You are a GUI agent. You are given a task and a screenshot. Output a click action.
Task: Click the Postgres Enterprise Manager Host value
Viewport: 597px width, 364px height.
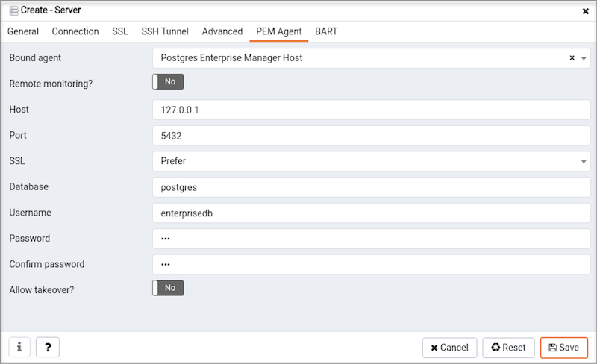tap(231, 58)
